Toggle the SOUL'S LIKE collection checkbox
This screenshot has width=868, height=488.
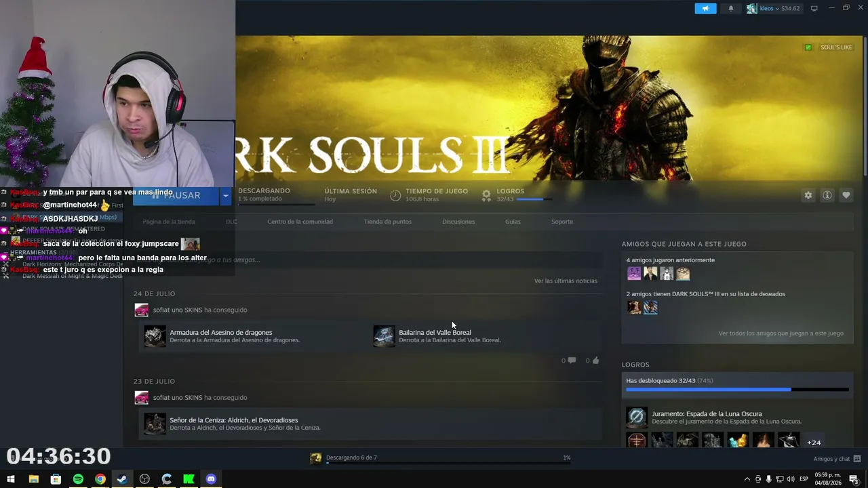tap(808, 47)
